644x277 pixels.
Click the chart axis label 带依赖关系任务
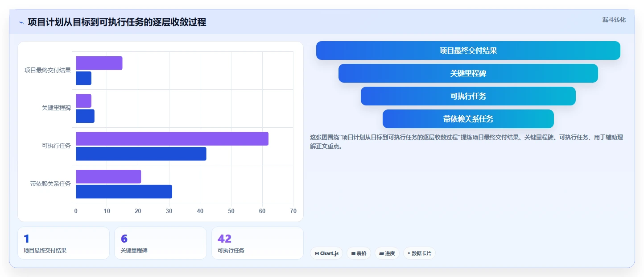click(50, 184)
